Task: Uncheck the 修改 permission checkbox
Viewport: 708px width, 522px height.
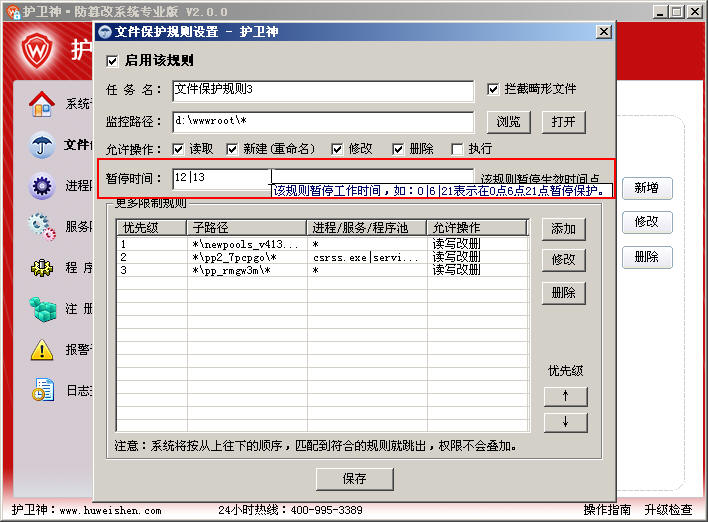Action: coord(337,149)
